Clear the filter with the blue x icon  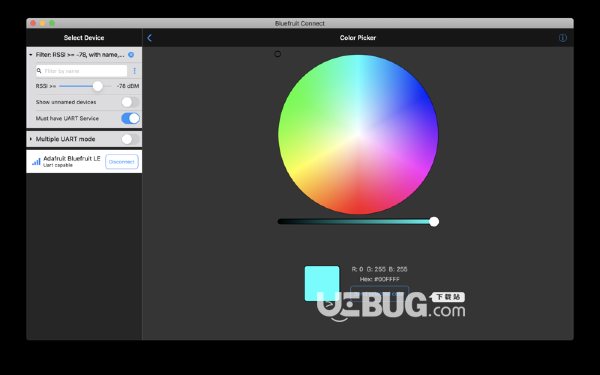pos(131,55)
